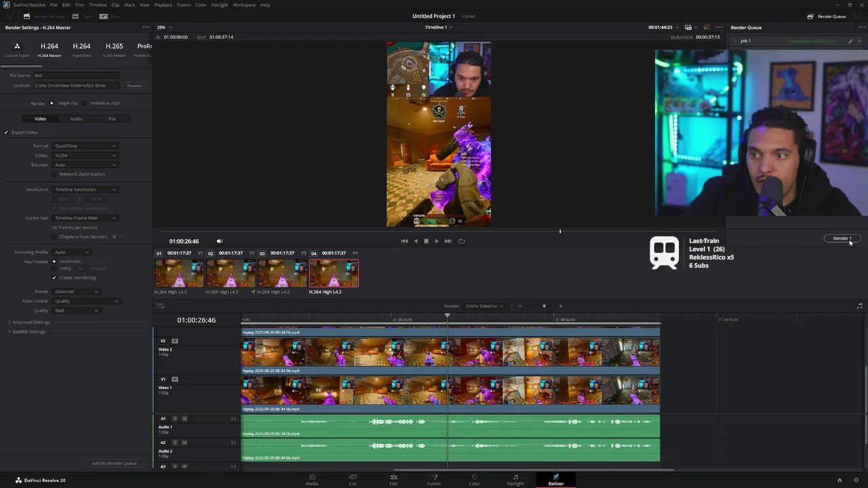Open the Frame rate dropdown
Viewport: 868px width, 488px height.
(x=85, y=218)
